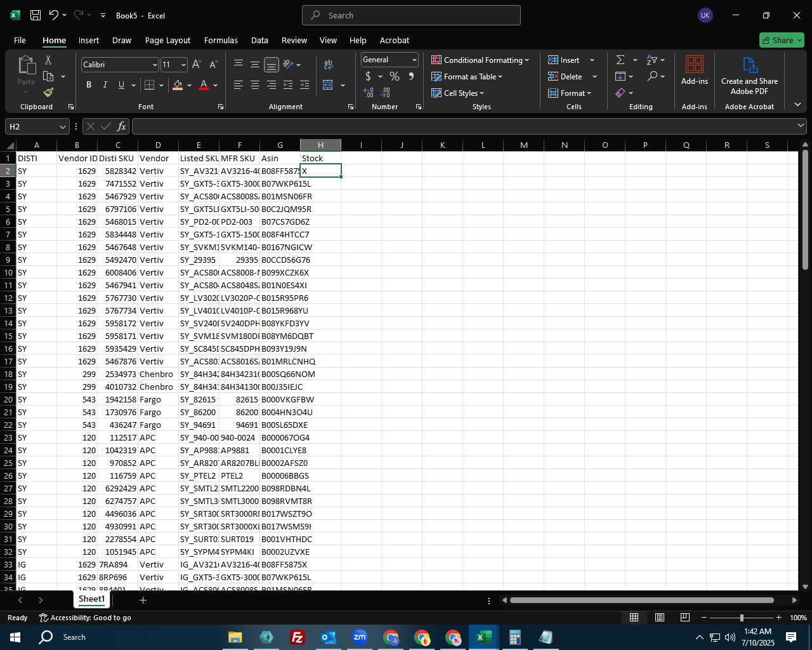Open FileZilla from the taskbar
Viewport: 812px width, 650px height.
[x=298, y=637]
